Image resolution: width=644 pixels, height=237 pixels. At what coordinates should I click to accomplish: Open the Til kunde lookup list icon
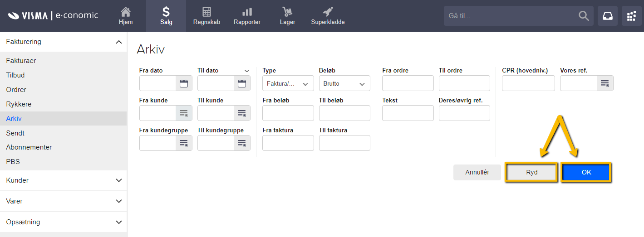click(x=242, y=113)
